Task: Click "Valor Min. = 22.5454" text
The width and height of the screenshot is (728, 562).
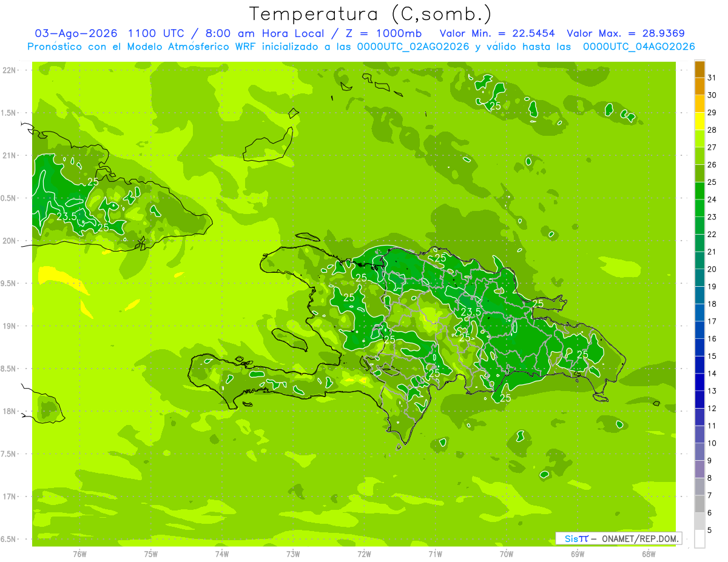Action: pos(497,33)
